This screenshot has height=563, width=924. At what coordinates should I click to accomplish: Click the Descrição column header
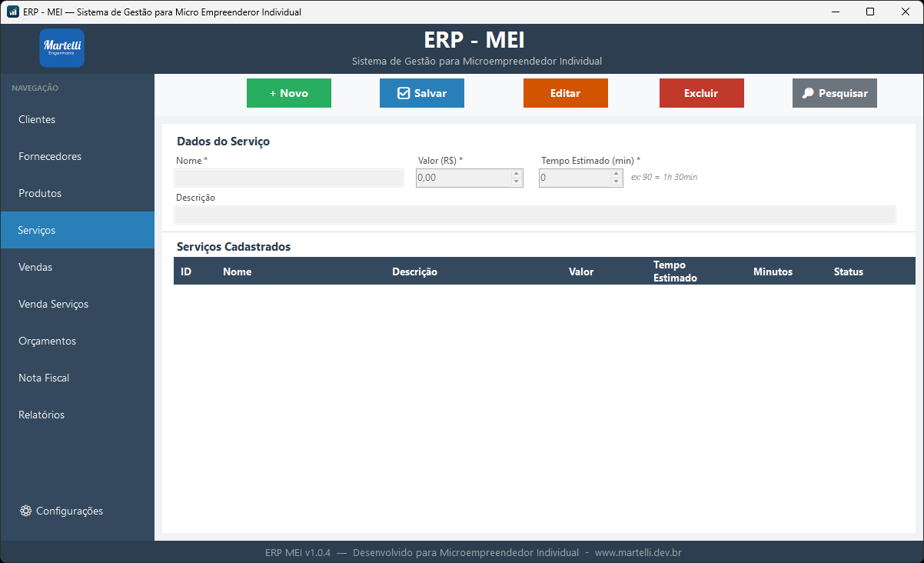(474, 272)
